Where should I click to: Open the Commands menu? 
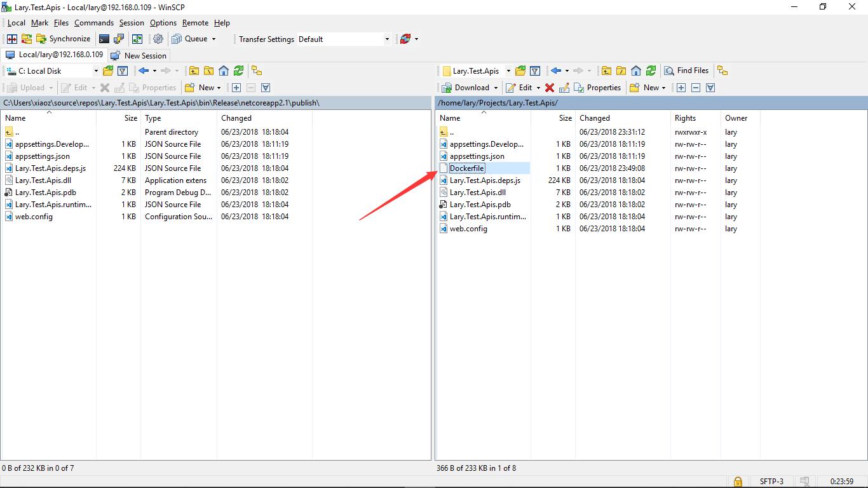point(94,23)
